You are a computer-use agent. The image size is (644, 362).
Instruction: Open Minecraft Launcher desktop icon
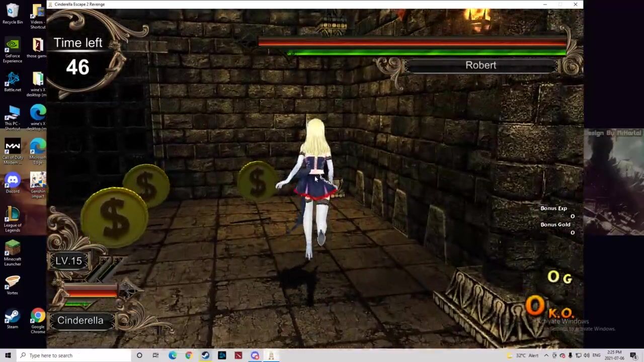pos(13,253)
